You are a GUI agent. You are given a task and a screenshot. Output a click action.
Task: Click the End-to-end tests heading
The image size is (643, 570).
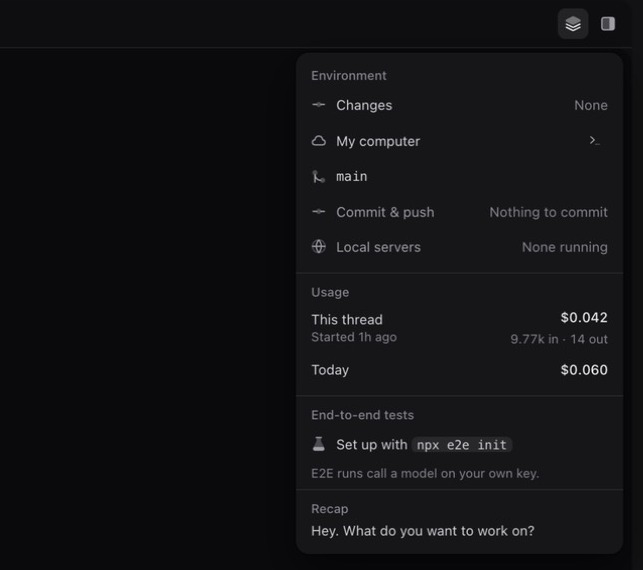pyautogui.click(x=363, y=415)
